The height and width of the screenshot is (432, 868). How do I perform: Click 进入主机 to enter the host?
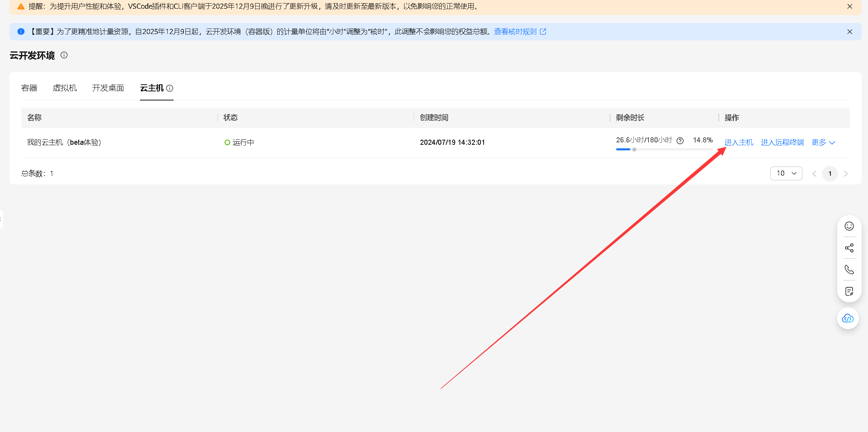click(x=739, y=142)
